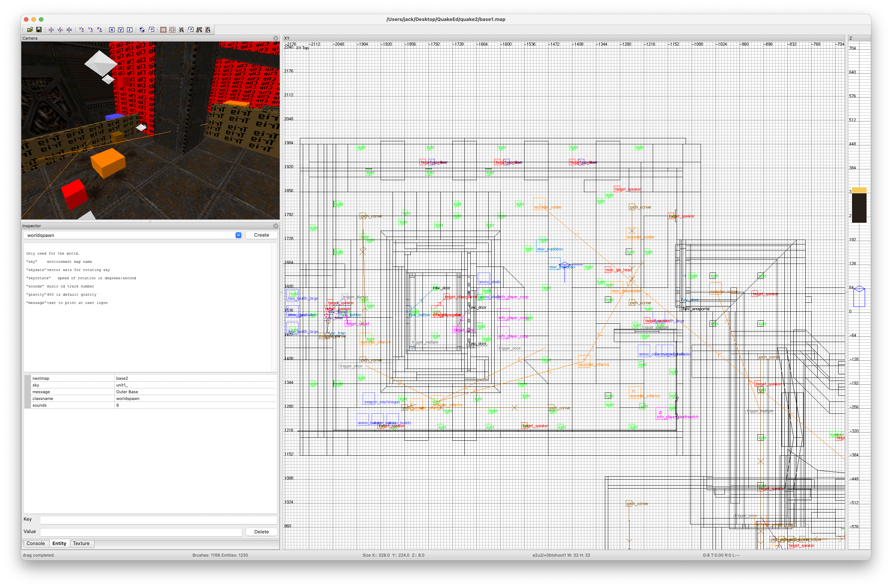The width and height of the screenshot is (892, 588).
Task: Switch to the Console tab
Action: pos(36,544)
